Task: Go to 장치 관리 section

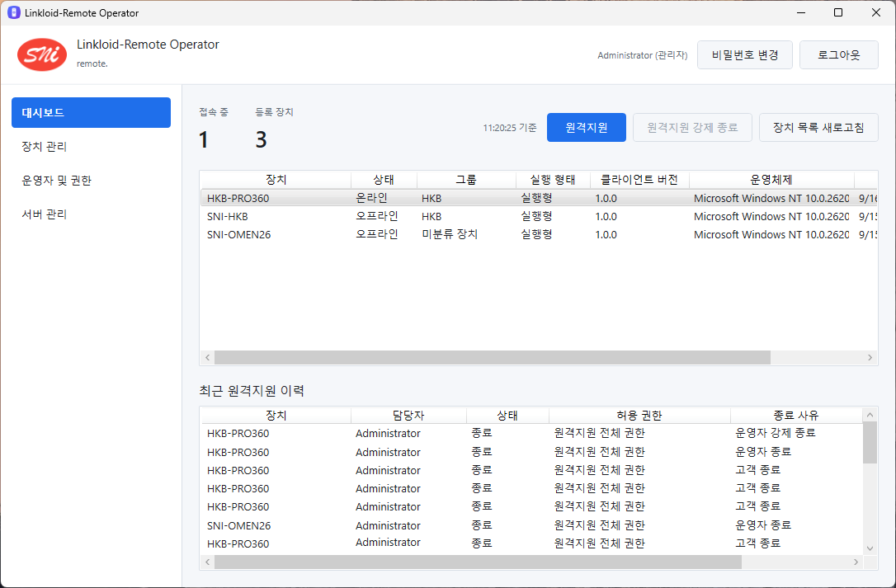Action: tap(91, 146)
